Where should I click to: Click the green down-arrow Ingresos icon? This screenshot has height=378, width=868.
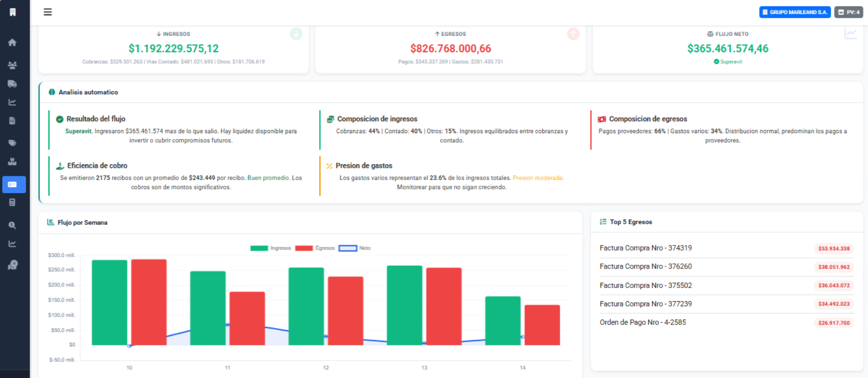(x=296, y=34)
